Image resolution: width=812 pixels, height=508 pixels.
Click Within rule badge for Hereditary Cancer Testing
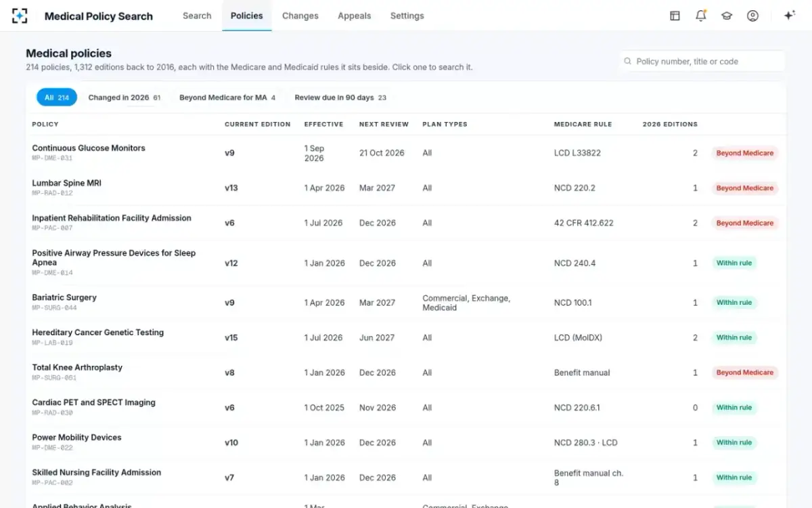click(x=734, y=337)
